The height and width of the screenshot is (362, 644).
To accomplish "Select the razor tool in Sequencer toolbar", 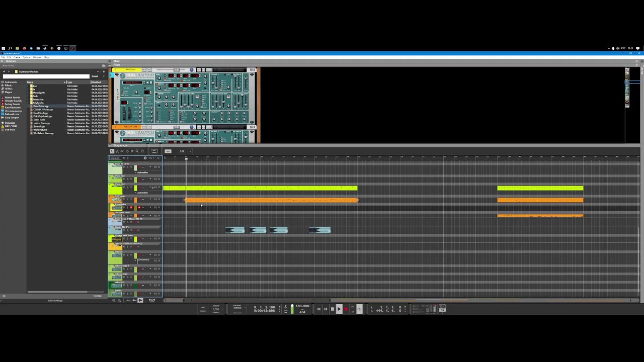I will [x=127, y=151].
